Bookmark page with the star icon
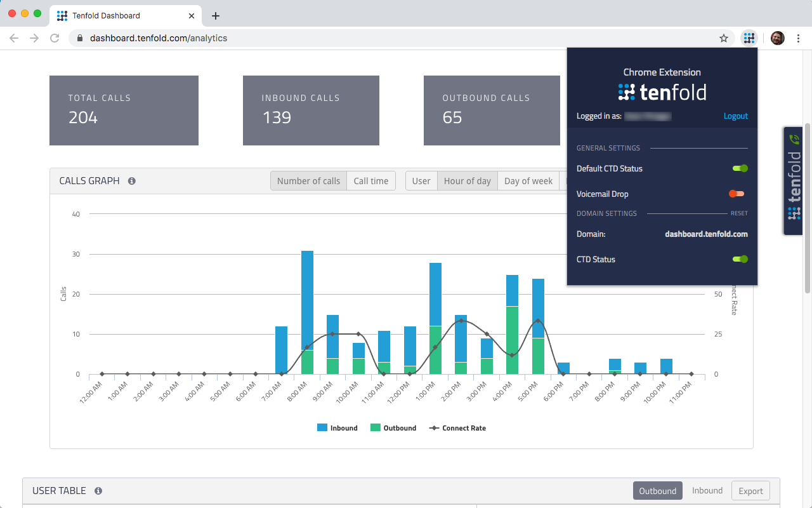Image resolution: width=812 pixels, height=508 pixels. click(x=724, y=38)
